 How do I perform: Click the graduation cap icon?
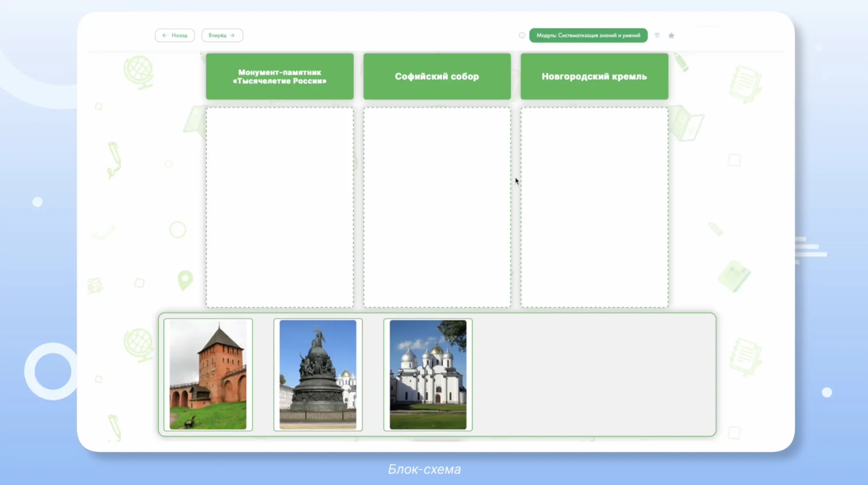[657, 35]
